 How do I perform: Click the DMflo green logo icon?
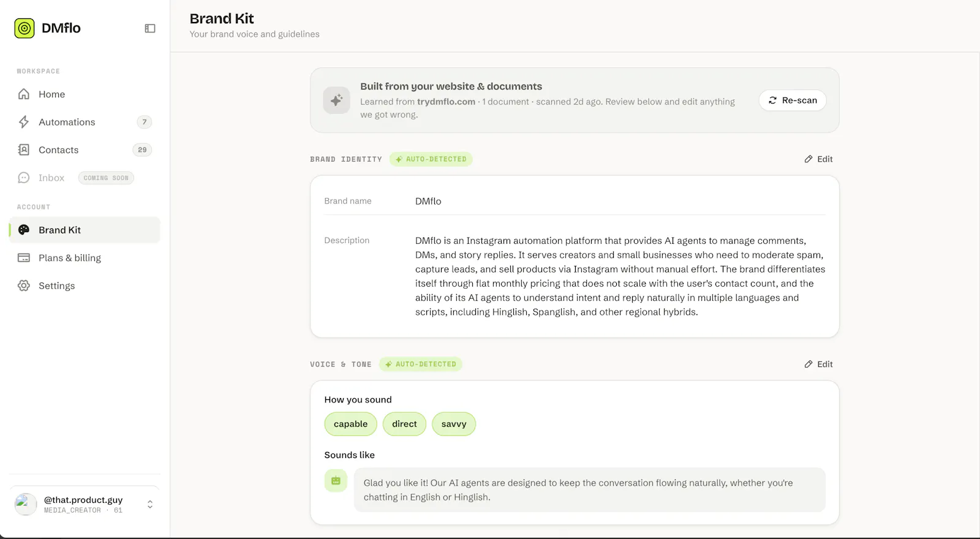24,28
